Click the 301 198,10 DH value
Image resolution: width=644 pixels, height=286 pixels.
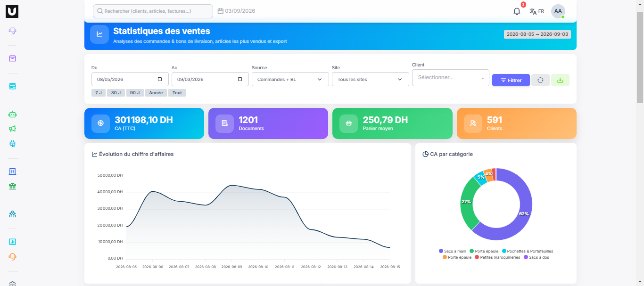(144, 120)
